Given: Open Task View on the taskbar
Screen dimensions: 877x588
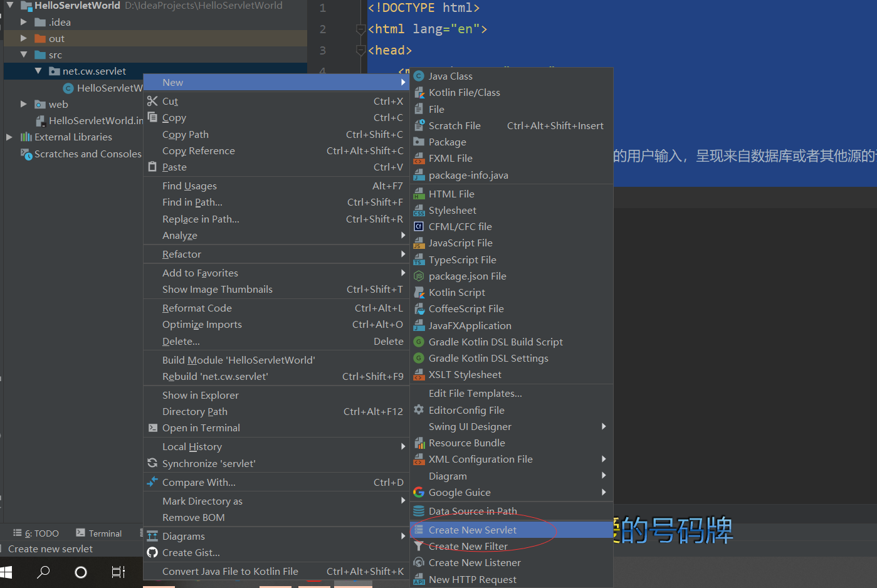Looking at the screenshot, I should click(x=118, y=572).
